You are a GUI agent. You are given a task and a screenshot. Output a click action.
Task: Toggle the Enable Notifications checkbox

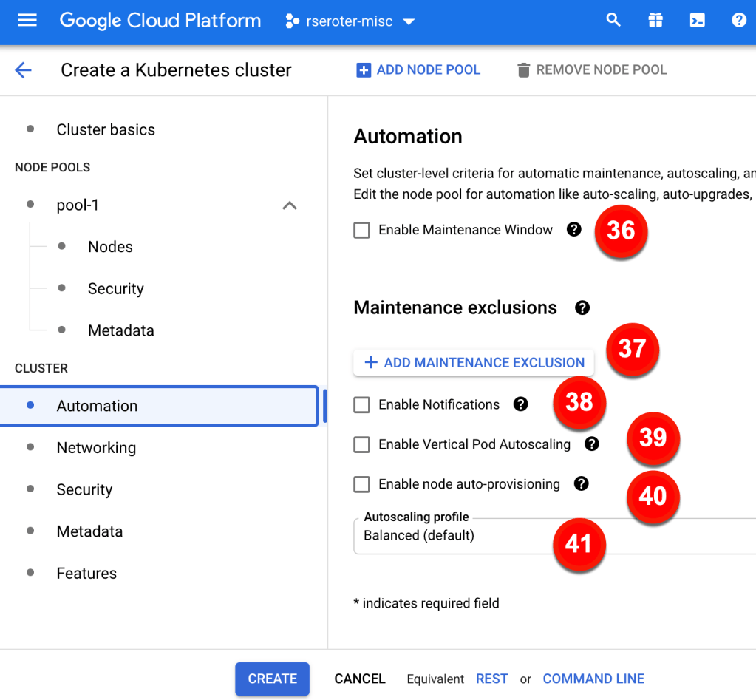[x=361, y=405]
